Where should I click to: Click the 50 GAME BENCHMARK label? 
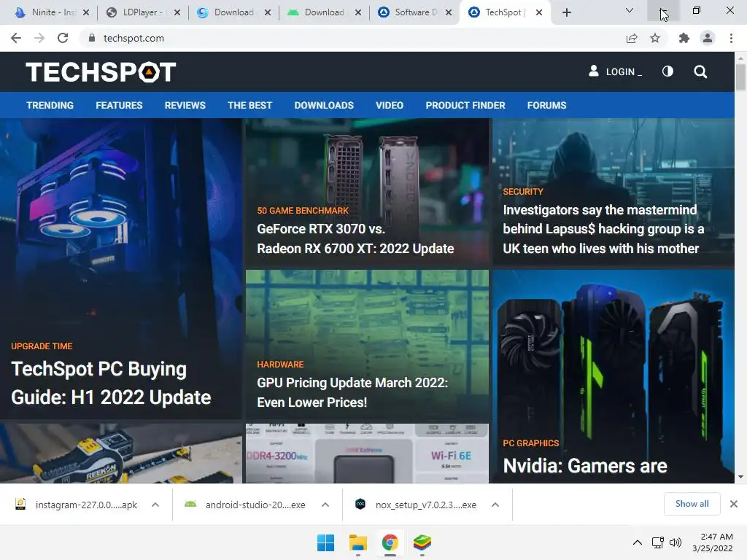[303, 211]
